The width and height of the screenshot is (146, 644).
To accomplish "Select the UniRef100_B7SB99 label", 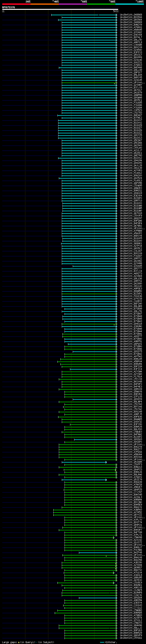I will 131,309.
